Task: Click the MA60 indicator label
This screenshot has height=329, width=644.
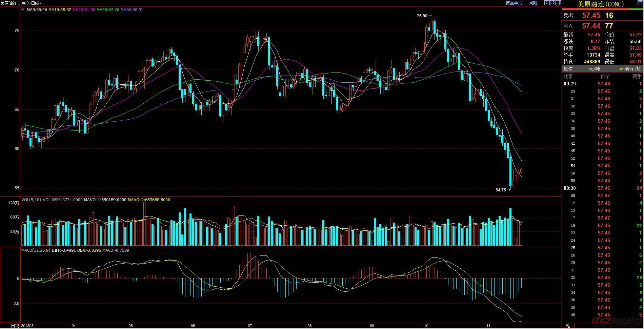Action: pyautogui.click(x=132, y=10)
